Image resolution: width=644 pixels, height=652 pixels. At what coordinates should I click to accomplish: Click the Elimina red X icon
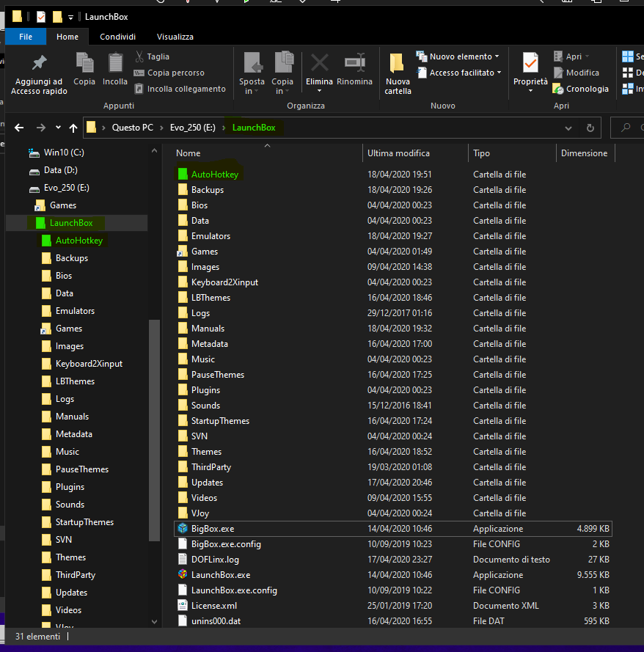coord(319,63)
